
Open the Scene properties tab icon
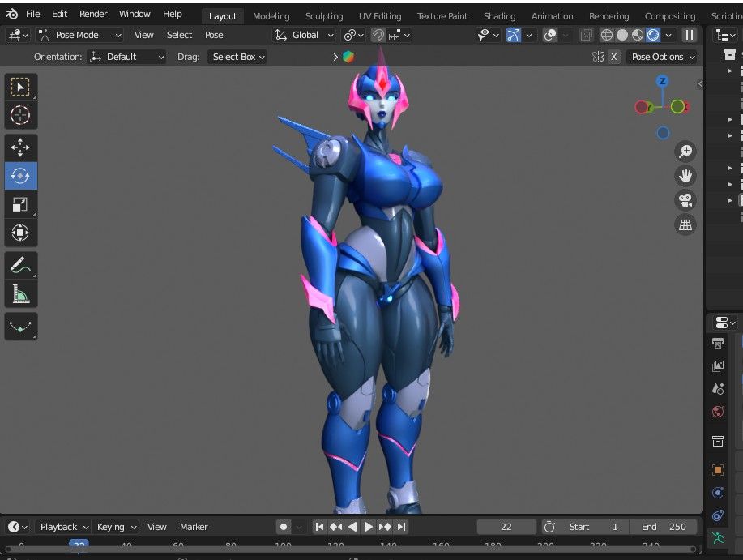(x=717, y=389)
